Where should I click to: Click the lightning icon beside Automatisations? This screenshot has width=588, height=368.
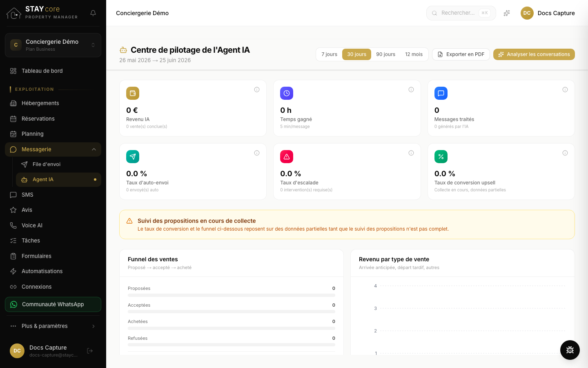click(13, 271)
